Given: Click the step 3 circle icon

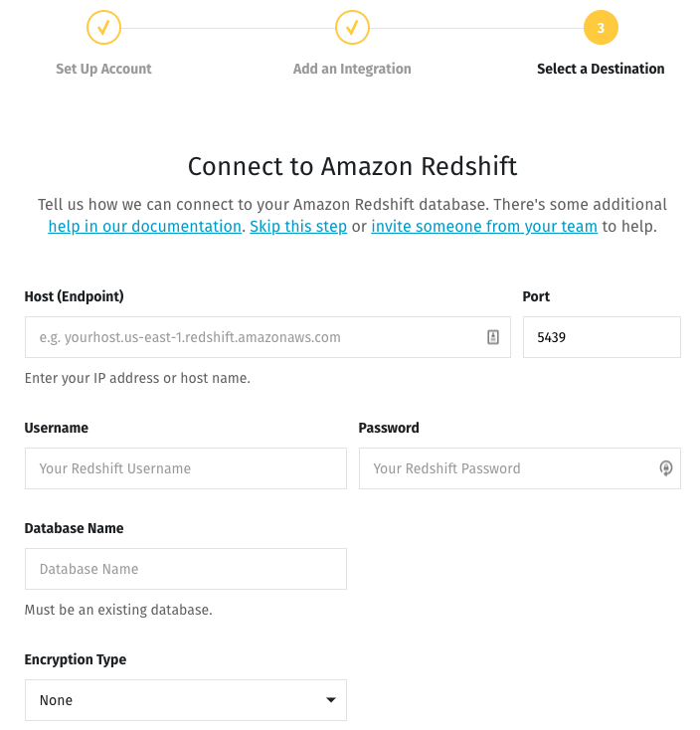Looking at the screenshot, I should point(601,28).
